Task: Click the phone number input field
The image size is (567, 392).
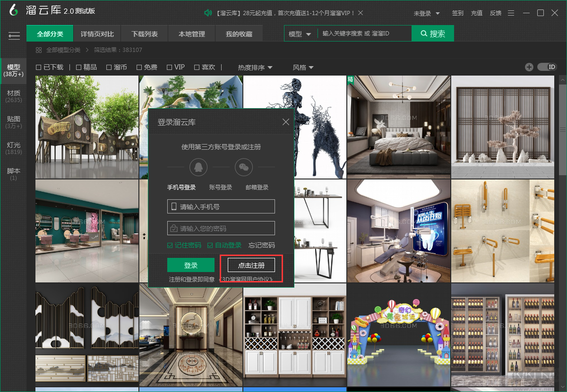Action: 221,206
